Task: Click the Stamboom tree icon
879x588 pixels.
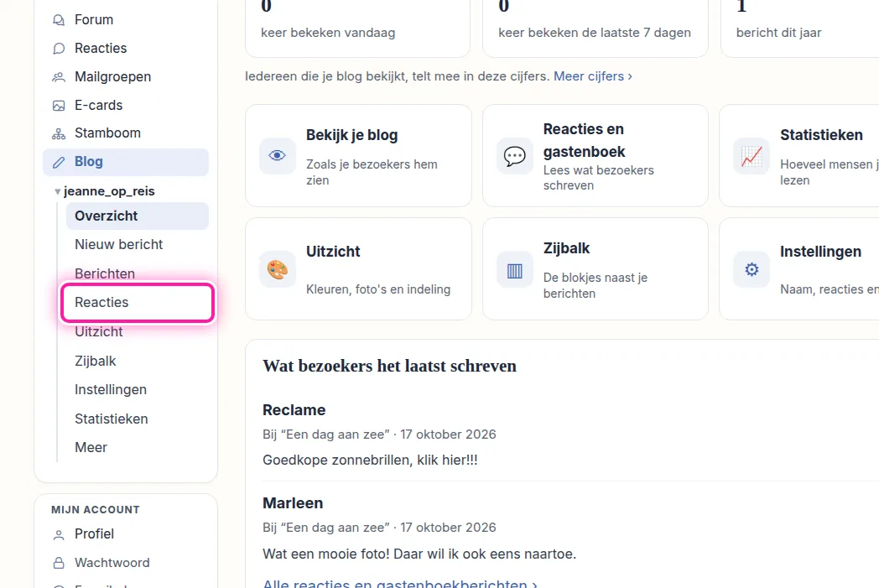Action: (x=59, y=134)
